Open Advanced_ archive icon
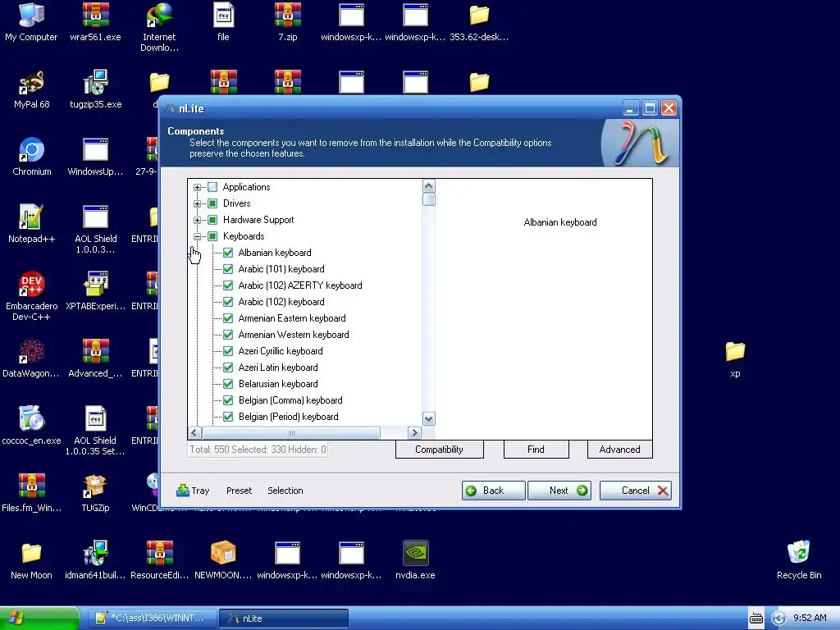840x630 pixels. 95,358
